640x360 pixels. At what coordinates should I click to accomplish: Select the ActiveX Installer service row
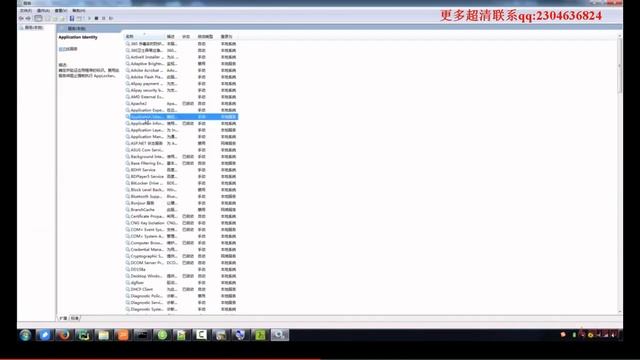181,57
